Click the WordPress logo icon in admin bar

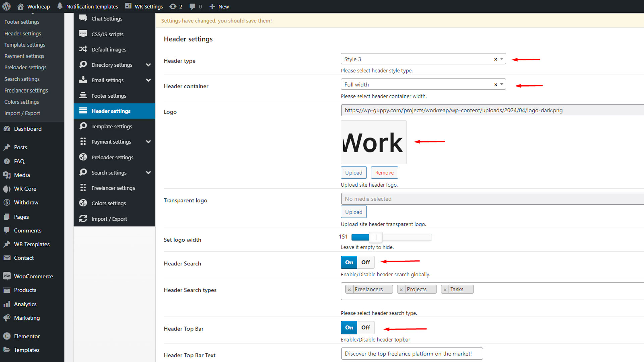coord(7,6)
